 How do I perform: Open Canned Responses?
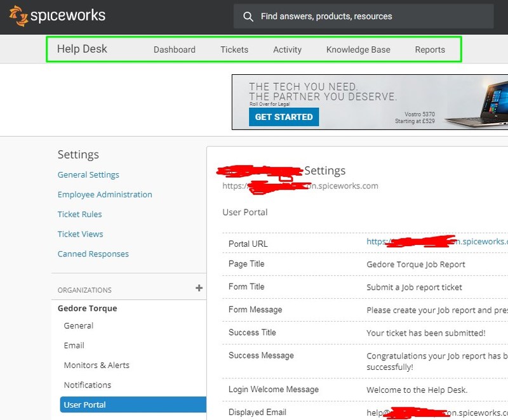93,254
